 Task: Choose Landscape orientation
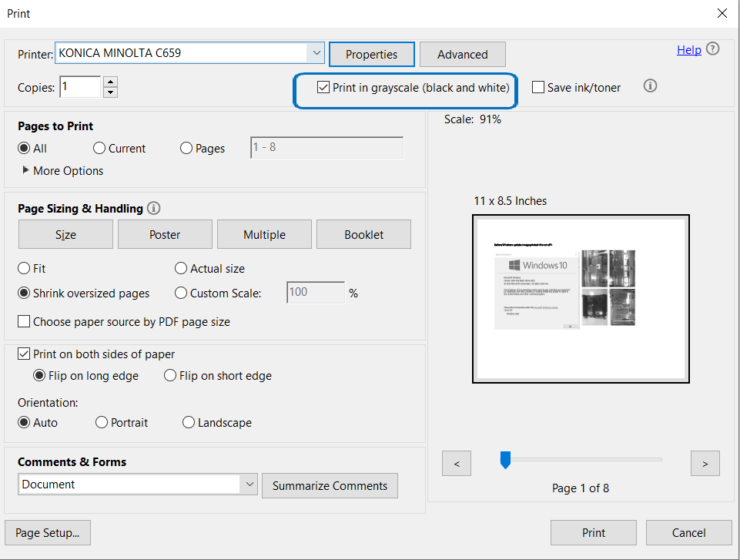click(189, 422)
